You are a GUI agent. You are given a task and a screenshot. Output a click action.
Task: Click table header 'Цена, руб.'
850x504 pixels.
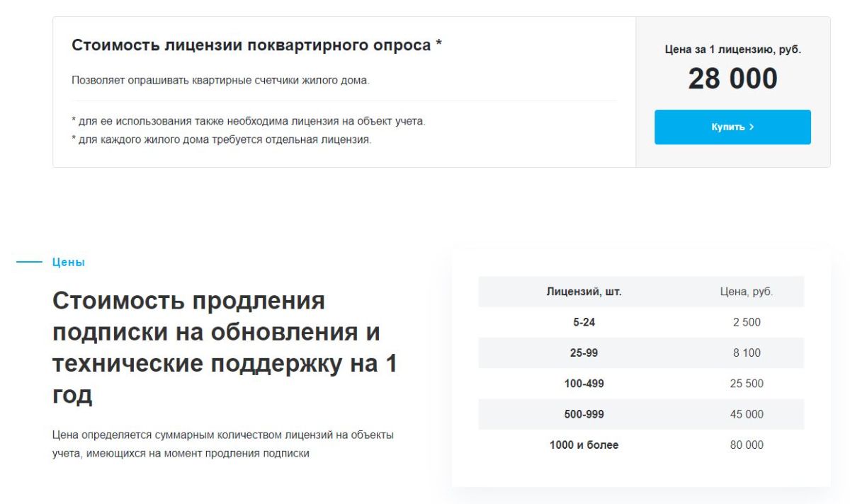(x=747, y=292)
